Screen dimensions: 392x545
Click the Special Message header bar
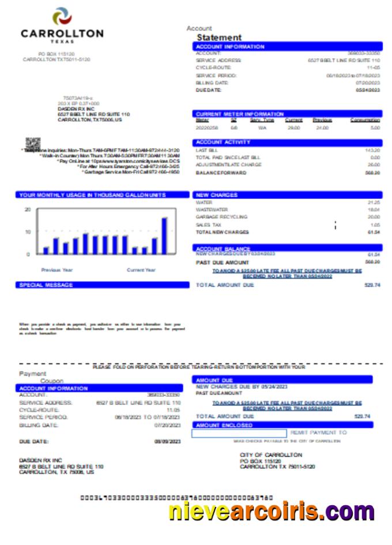[x=101, y=285]
